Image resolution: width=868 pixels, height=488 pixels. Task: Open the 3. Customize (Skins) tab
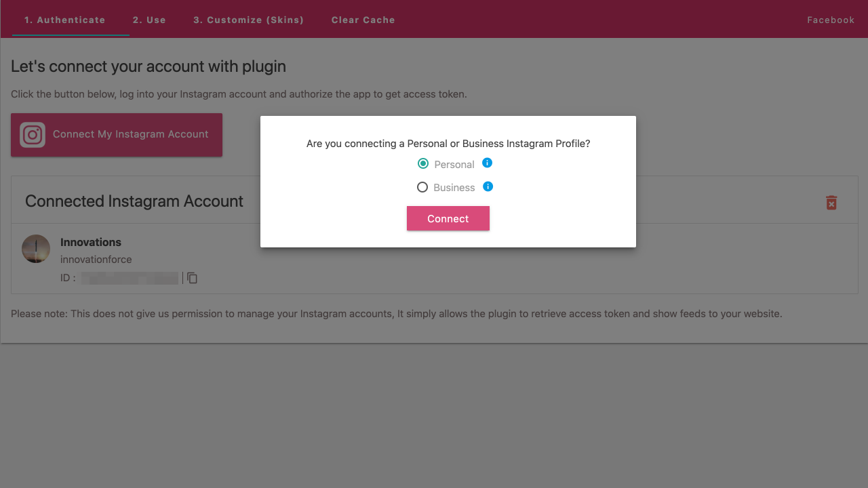pos(248,20)
